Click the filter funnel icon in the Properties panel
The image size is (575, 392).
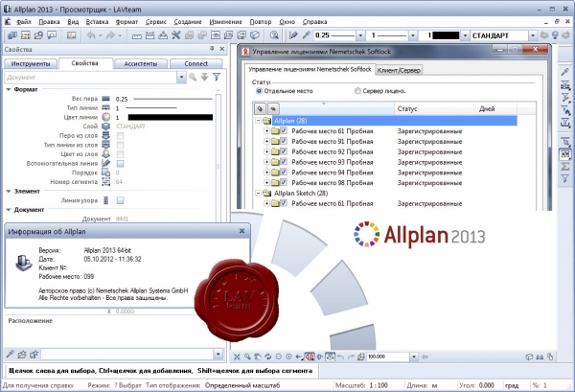click(x=217, y=77)
